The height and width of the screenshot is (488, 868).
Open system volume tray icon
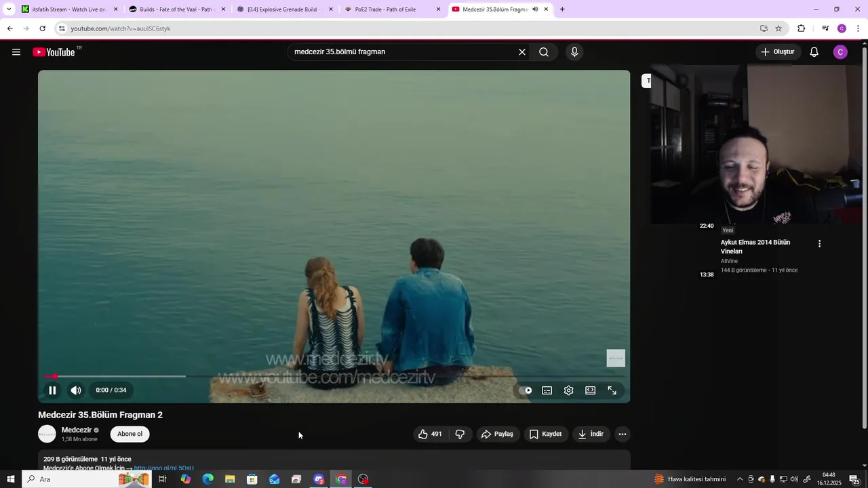point(794,479)
